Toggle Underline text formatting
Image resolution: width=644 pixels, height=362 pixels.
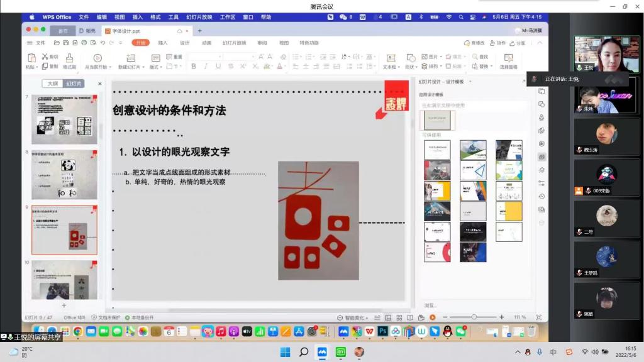(x=218, y=67)
